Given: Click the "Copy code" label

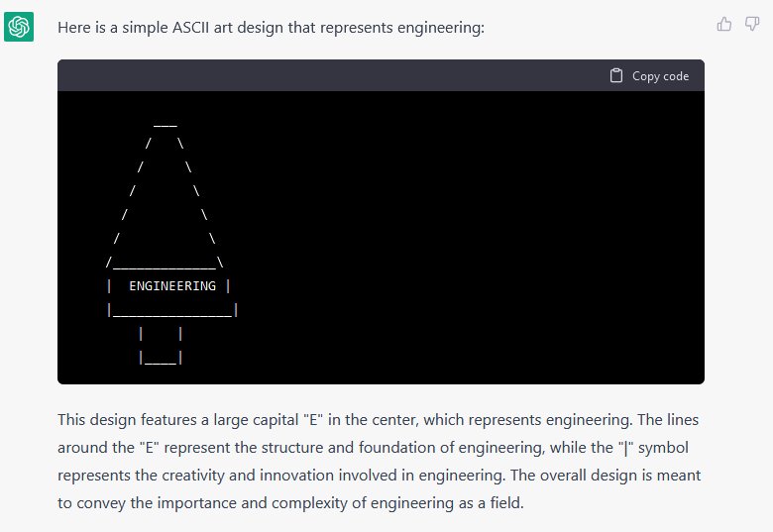Looking at the screenshot, I should point(660,76).
